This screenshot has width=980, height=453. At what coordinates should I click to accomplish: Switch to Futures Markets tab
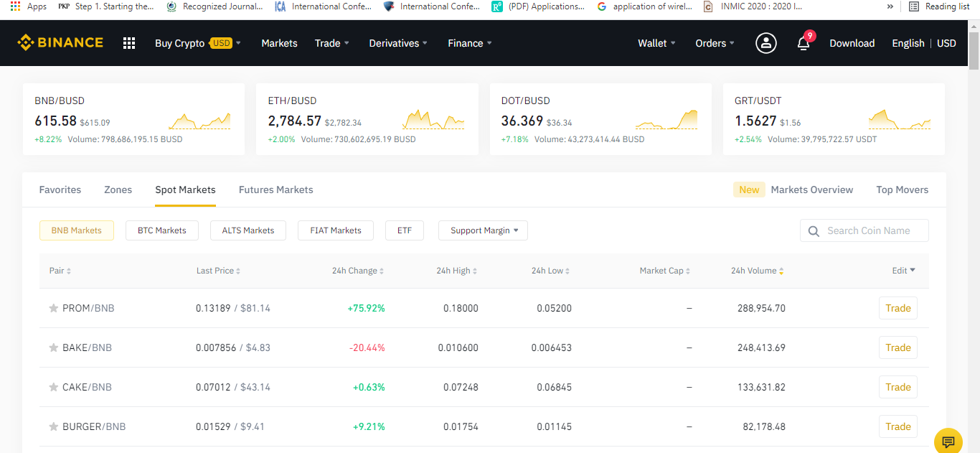tap(276, 190)
